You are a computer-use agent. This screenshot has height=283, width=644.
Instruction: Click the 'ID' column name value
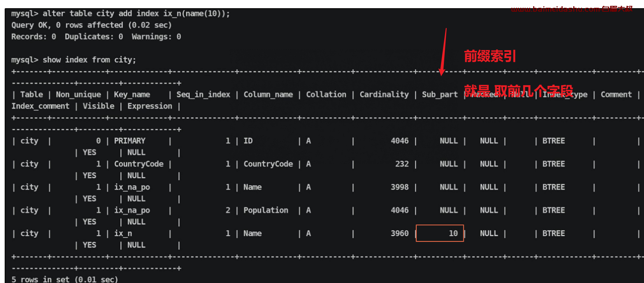[x=248, y=141]
